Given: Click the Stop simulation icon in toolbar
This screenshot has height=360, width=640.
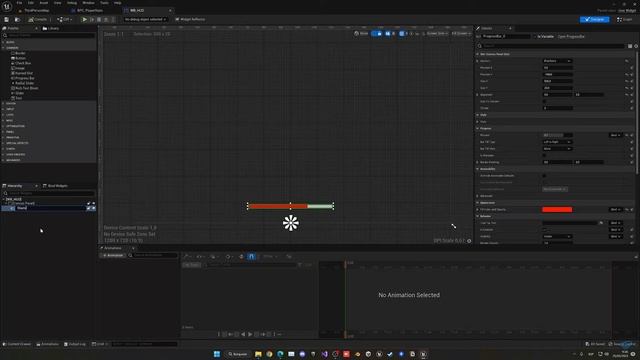Looking at the screenshot, I should pyautogui.click(x=99, y=19).
